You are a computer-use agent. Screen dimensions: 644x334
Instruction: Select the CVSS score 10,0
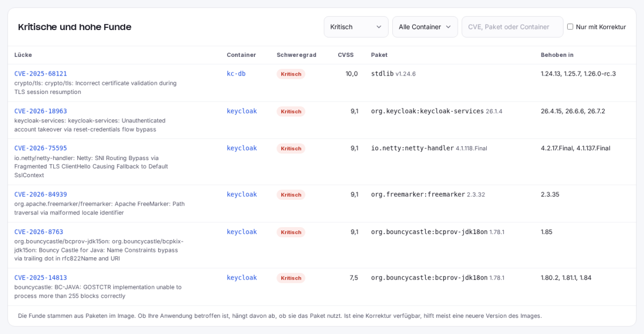352,74
